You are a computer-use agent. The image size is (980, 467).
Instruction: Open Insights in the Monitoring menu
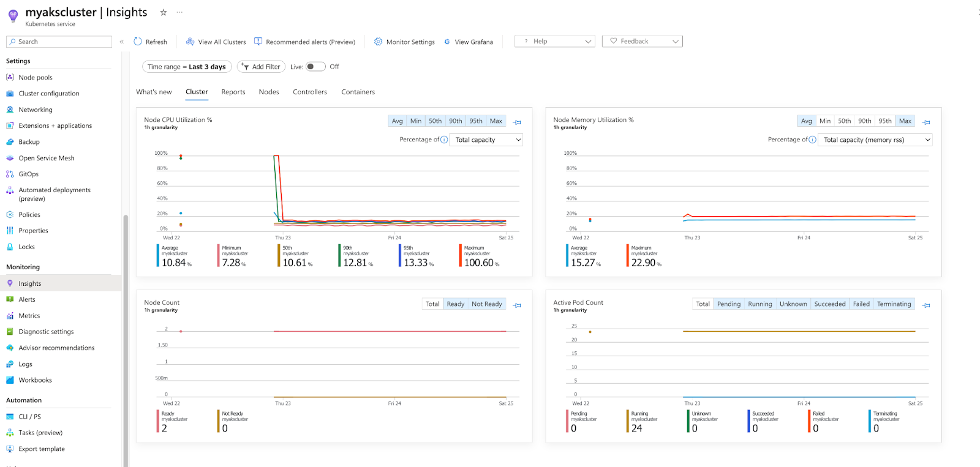click(61, 283)
